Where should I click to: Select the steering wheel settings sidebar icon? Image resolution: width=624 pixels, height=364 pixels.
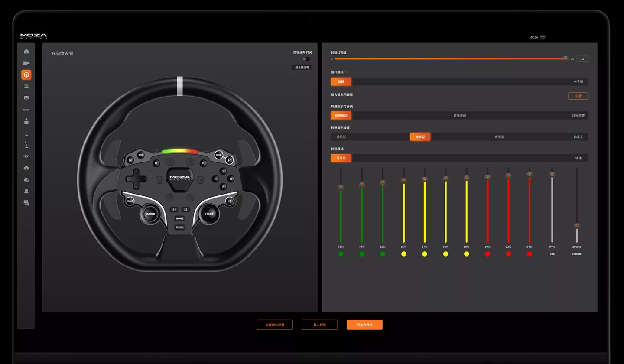point(26,75)
